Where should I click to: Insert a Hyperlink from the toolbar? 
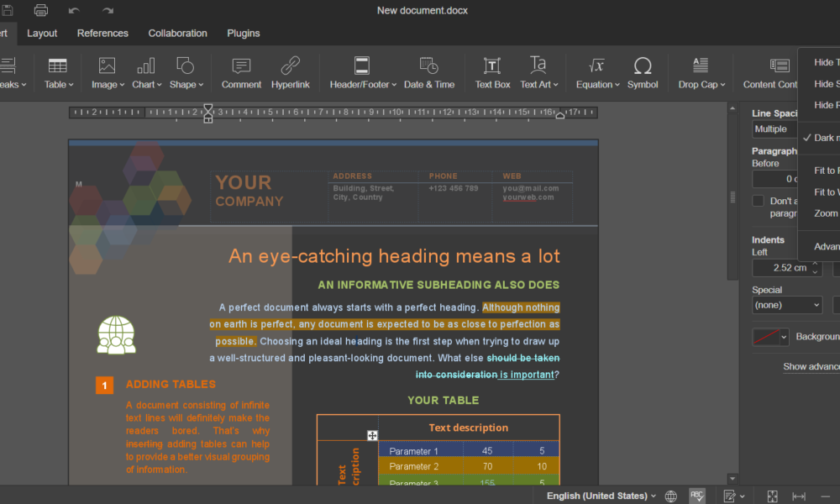(291, 72)
